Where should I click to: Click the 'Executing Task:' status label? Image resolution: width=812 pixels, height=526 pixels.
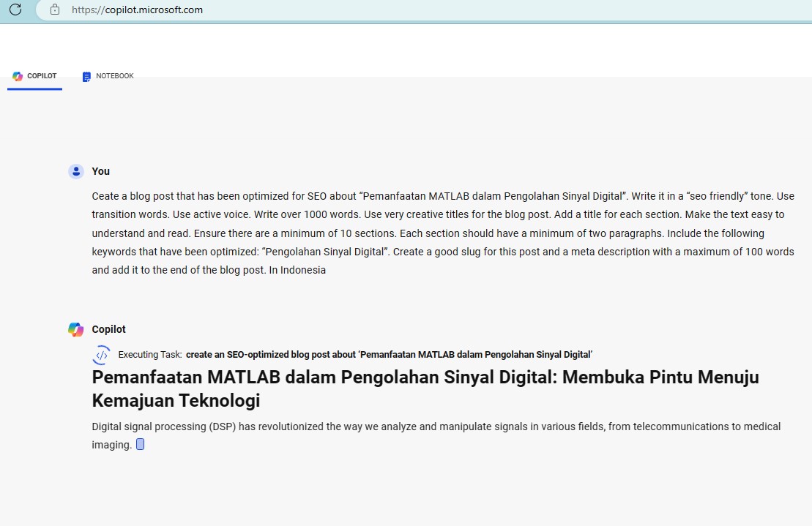pyautogui.click(x=150, y=355)
